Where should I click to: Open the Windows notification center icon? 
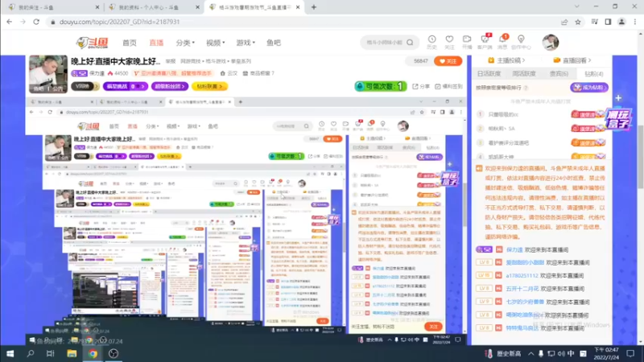click(630, 353)
